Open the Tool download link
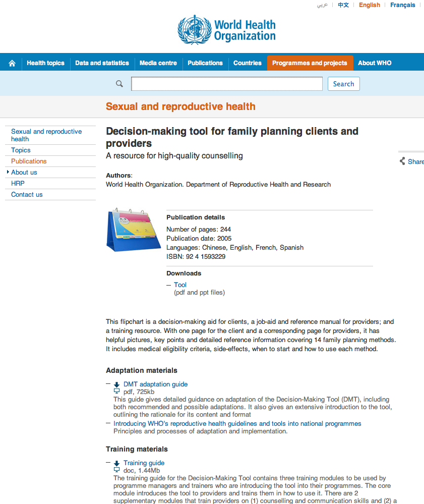Screen dimensions: 424x504 click(x=180, y=285)
